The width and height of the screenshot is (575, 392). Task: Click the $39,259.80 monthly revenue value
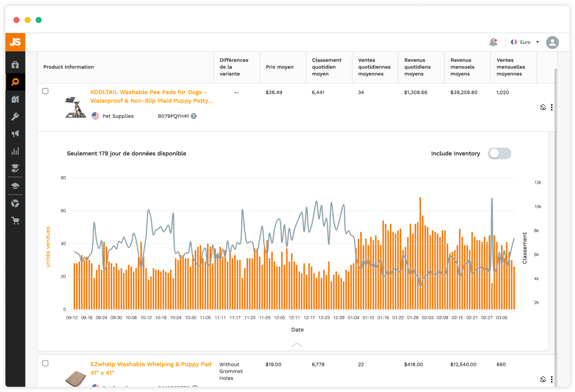coord(463,92)
